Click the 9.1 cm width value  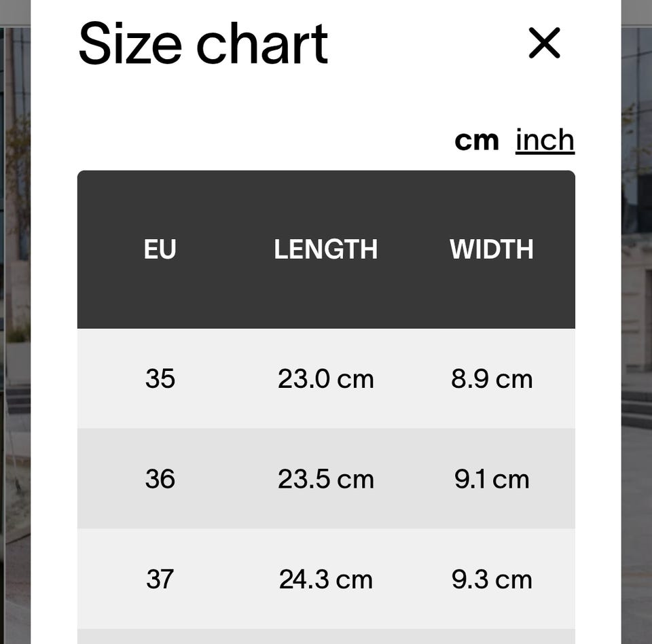491,479
